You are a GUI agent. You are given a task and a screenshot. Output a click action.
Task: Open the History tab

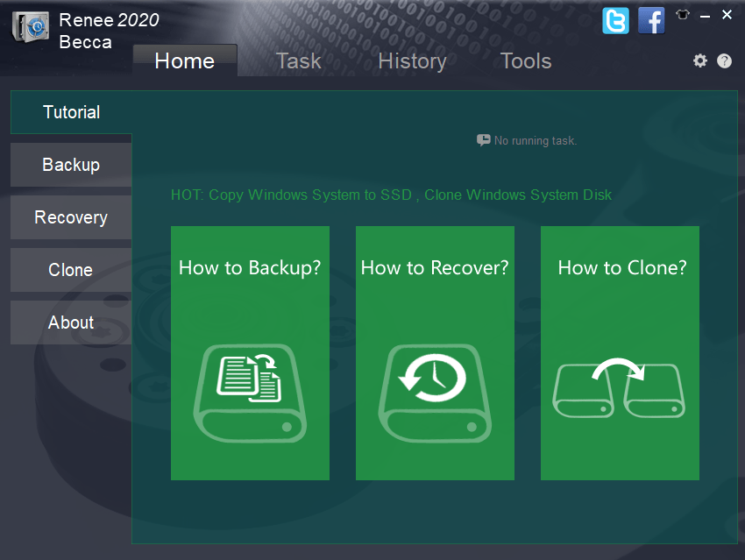click(x=413, y=61)
